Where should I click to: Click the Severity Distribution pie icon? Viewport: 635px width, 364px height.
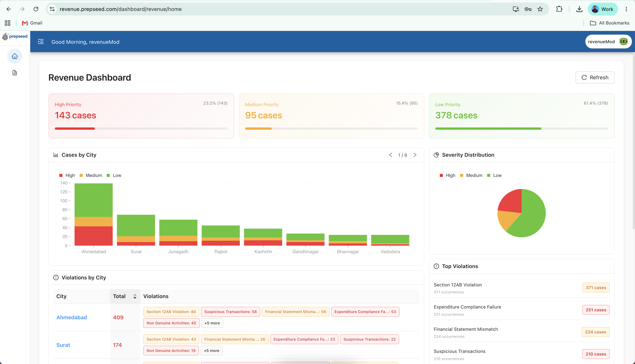[x=436, y=155]
